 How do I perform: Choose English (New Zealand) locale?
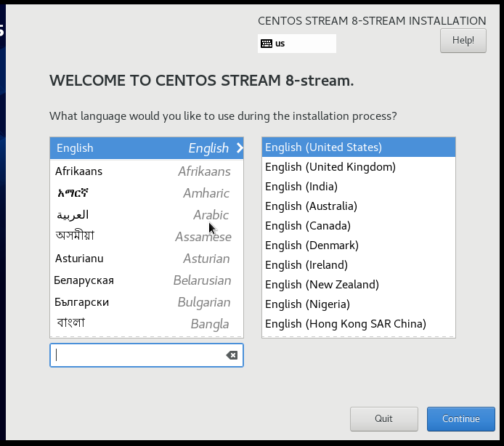tap(359, 285)
